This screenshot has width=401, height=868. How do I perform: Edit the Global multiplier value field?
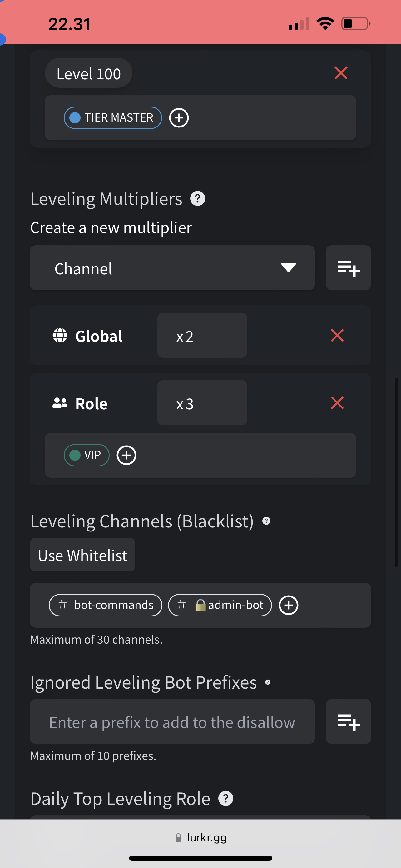point(202,335)
